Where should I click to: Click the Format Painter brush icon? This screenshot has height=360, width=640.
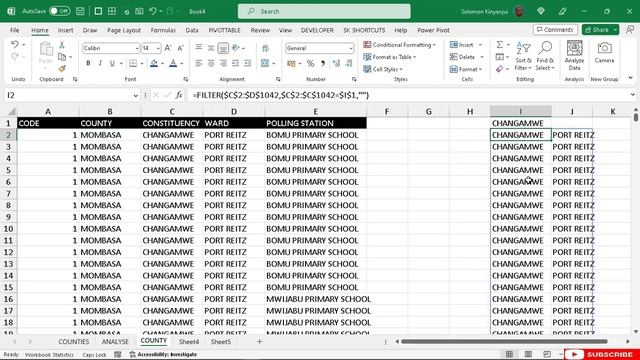tap(62, 69)
